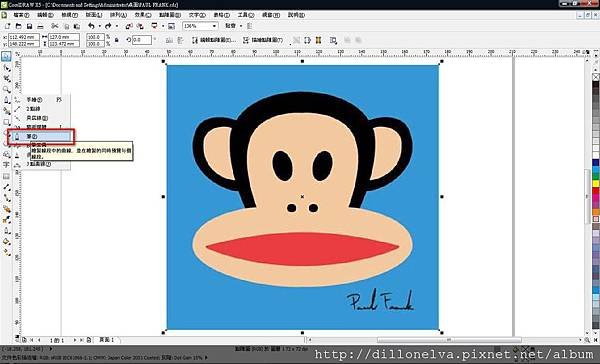
Task: Open the Help (說明) menu
Action: pos(296,15)
